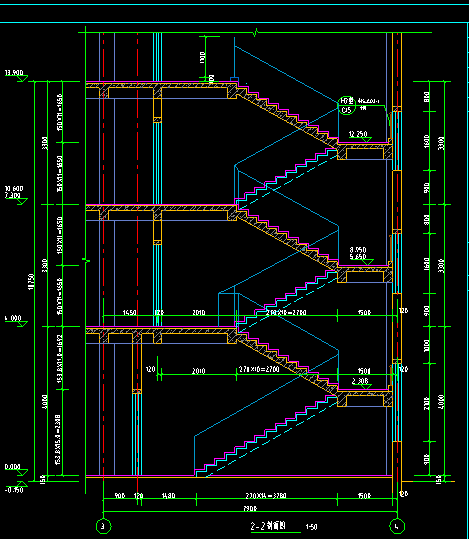The height and width of the screenshot is (539, 469).
Task: Click the -0.450 elevation label
Action: [x=14, y=490]
